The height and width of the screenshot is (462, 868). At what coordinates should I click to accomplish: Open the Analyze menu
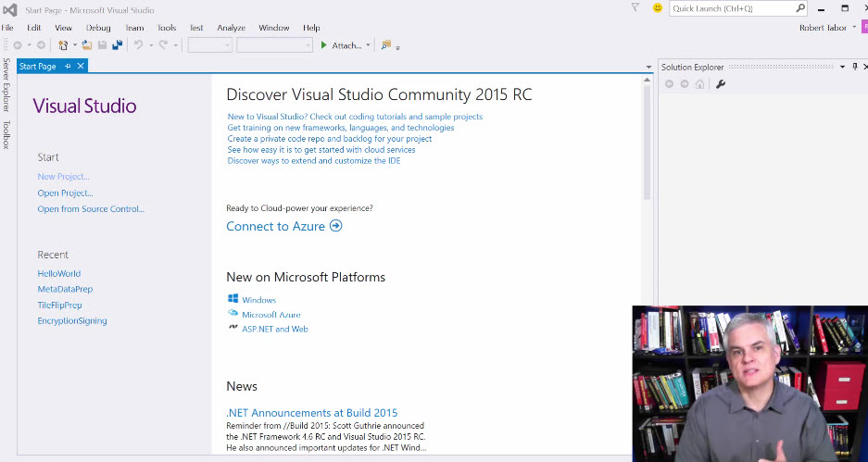[231, 28]
